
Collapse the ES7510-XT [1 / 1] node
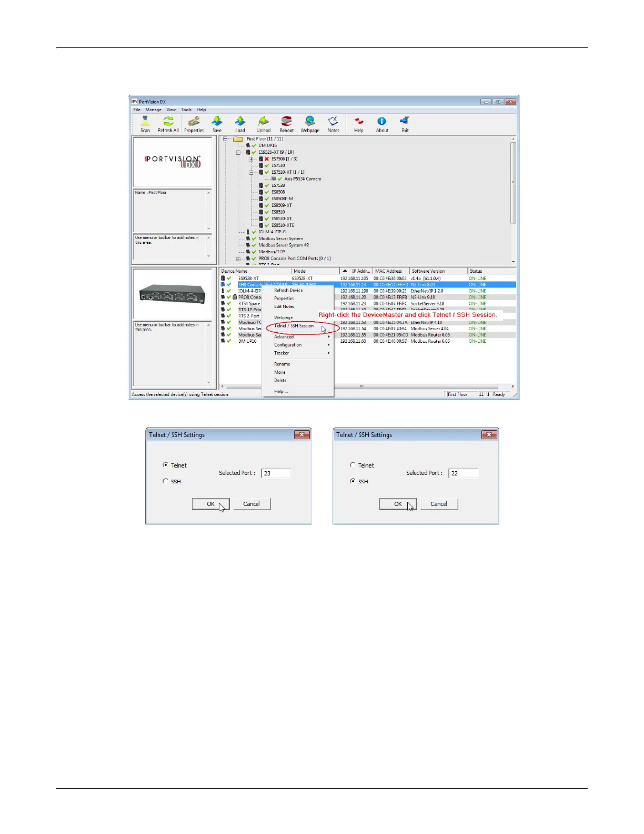251,172
